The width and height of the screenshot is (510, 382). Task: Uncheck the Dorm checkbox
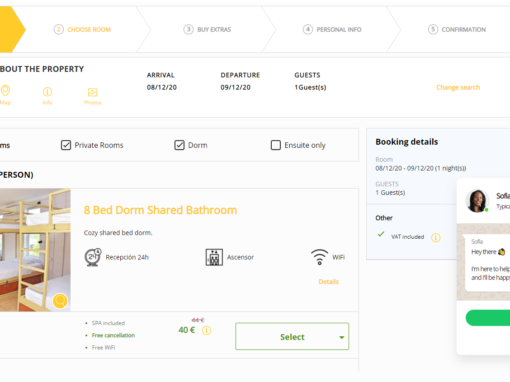pyautogui.click(x=179, y=145)
